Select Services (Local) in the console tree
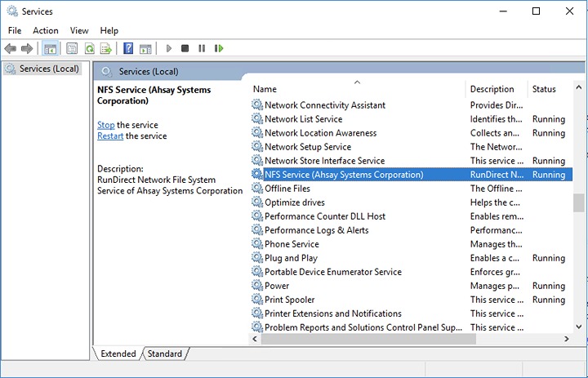588x378 pixels. 48,69
